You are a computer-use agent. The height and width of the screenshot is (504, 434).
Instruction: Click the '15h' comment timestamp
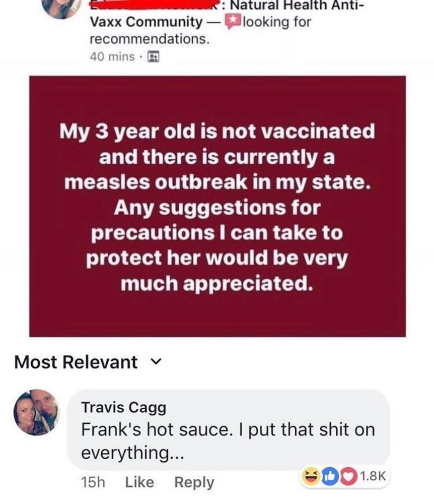(x=93, y=482)
